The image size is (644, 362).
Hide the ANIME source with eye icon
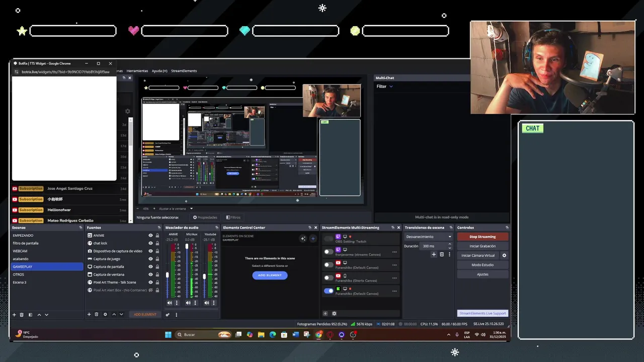(150, 235)
